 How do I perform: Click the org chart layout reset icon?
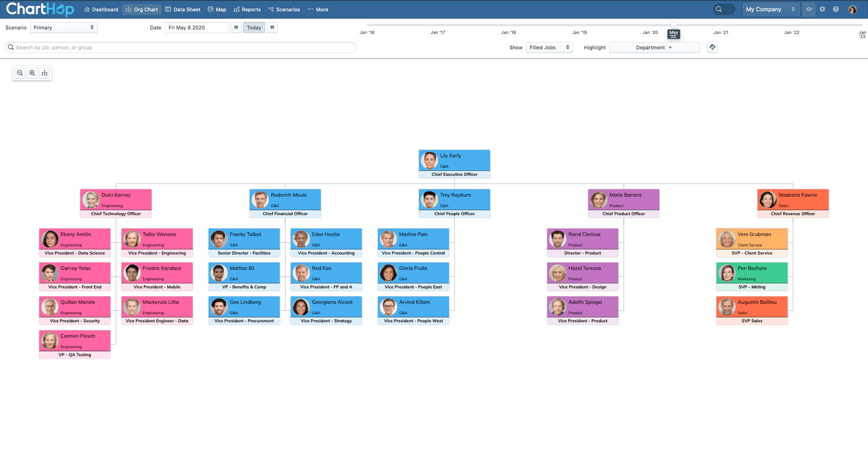tap(45, 73)
